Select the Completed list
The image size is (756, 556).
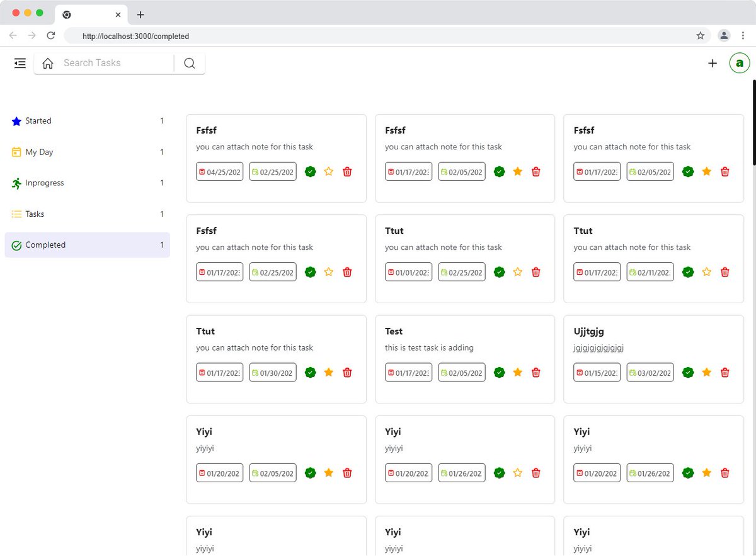coord(87,245)
